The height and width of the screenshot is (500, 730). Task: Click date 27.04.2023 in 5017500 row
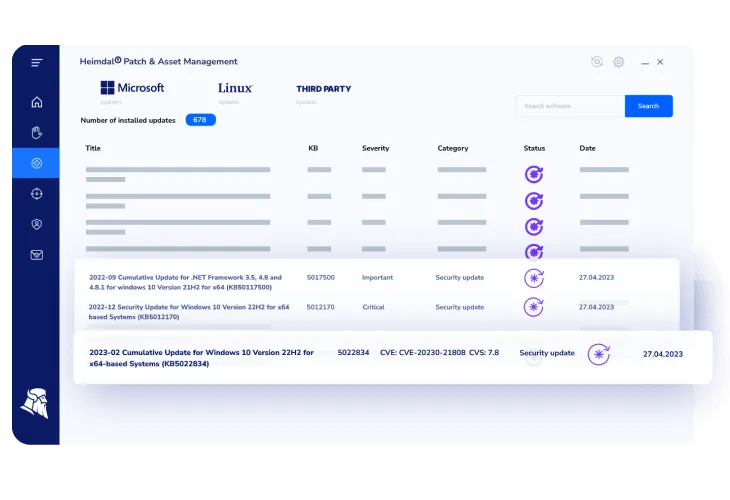(596, 277)
